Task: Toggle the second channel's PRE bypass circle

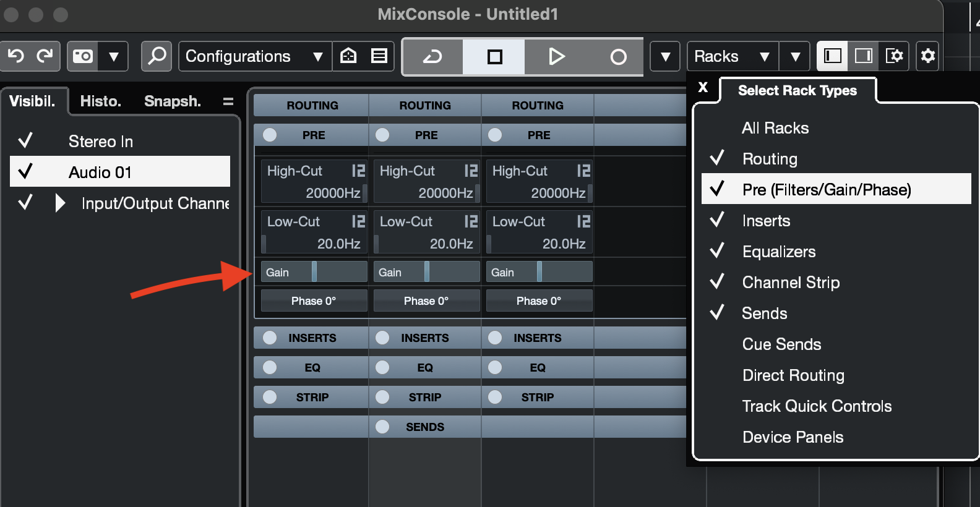Action: 382,135
